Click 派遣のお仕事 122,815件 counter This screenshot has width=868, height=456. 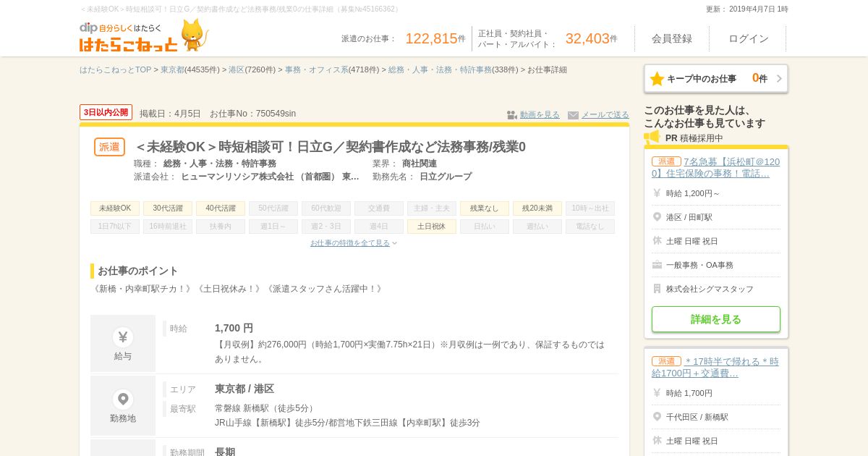tap(404, 38)
